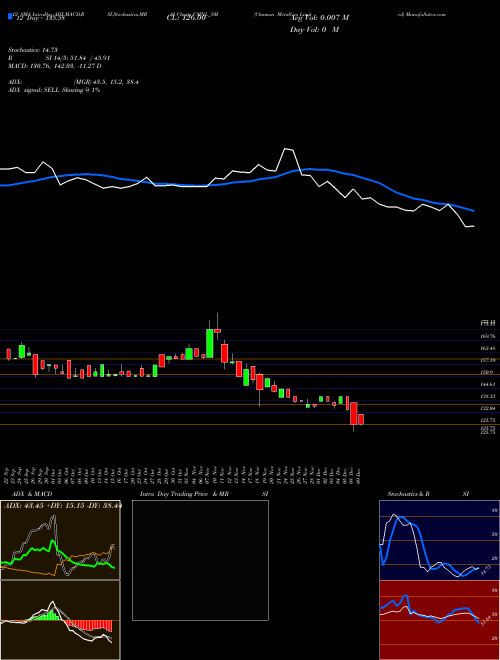Image resolution: width=500 pixels, height=660 pixels.
Task: Click the 'Day Vol: 0 M' label
Action: click(x=314, y=30)
